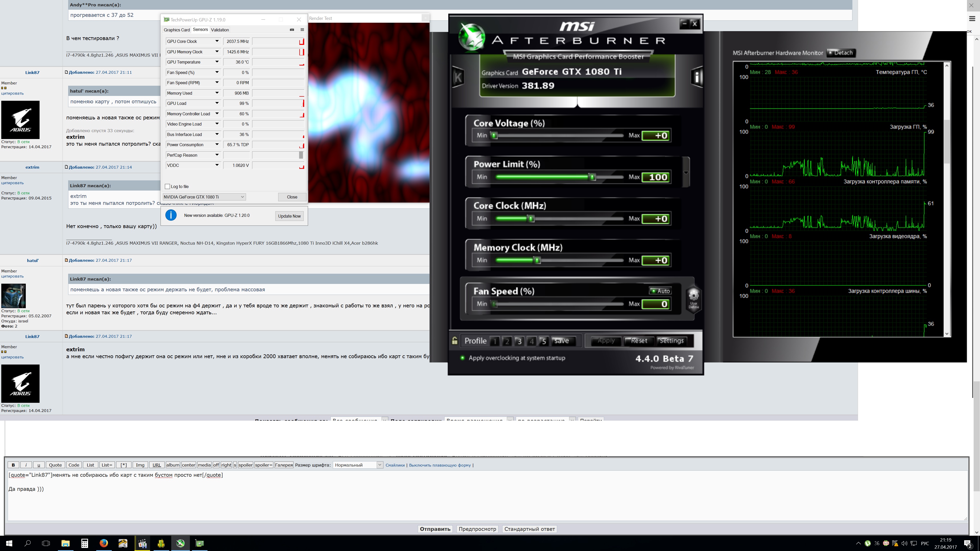Click the GPU-Z screenshot camera icon
The height and width of the screenshot is (551, 980).
coord(292,30)
